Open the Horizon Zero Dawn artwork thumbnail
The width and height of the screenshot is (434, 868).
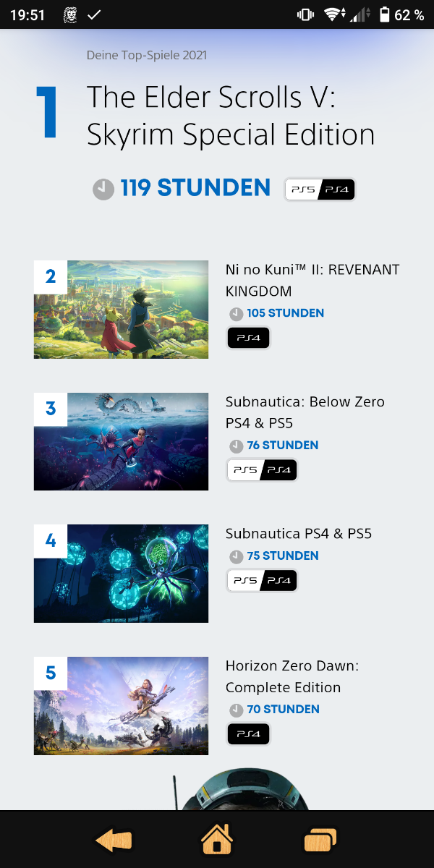pos(121,706)
